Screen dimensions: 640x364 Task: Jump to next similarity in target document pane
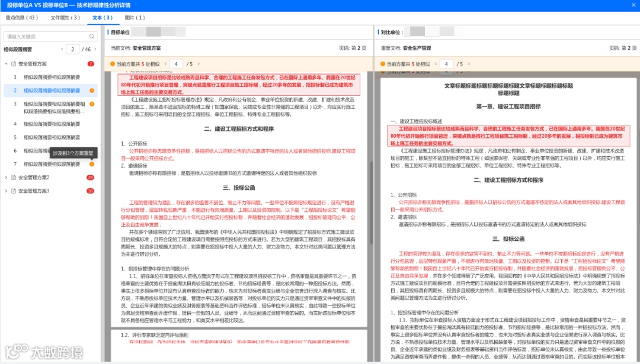pos(199,64)
